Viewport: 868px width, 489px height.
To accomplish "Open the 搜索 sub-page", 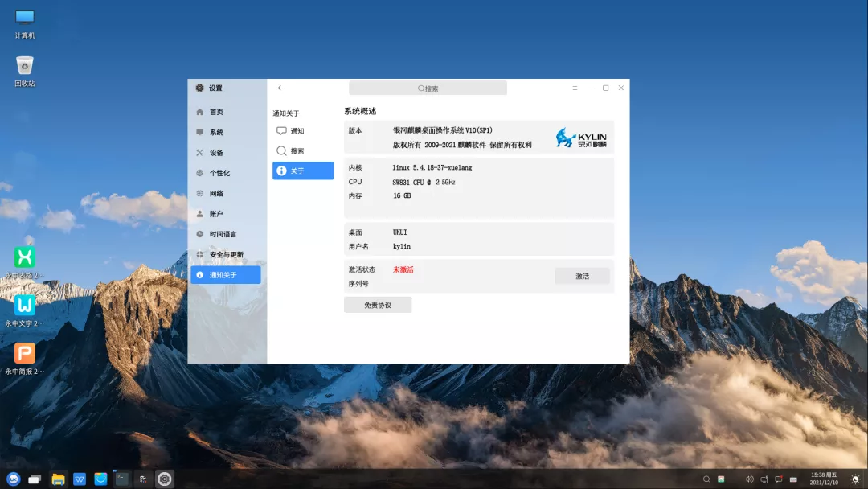I will [303, 150].
